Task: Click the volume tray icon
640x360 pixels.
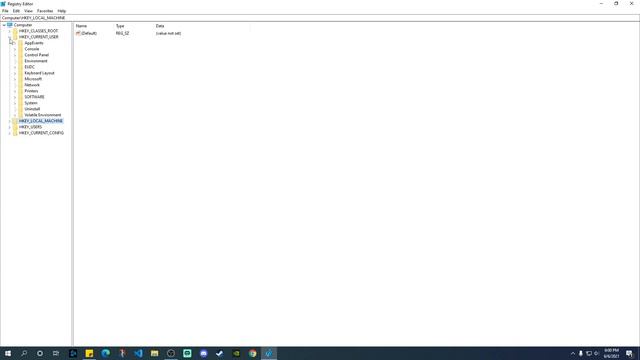Action: pyautogui.click(x=596, y=353)
